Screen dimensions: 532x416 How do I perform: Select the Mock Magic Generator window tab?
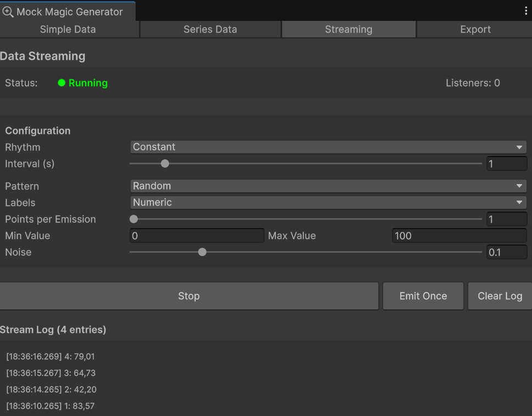click(x=68, y=12)
